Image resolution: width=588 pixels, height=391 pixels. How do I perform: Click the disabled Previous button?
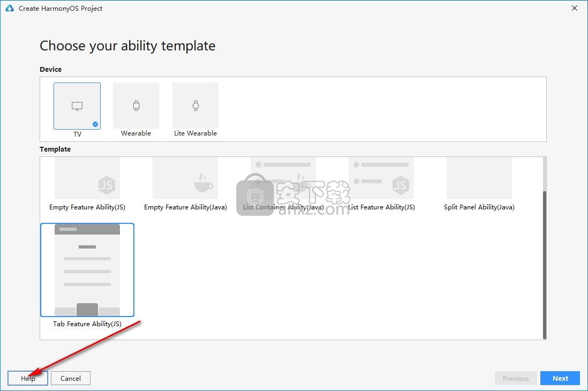(516, 378)
